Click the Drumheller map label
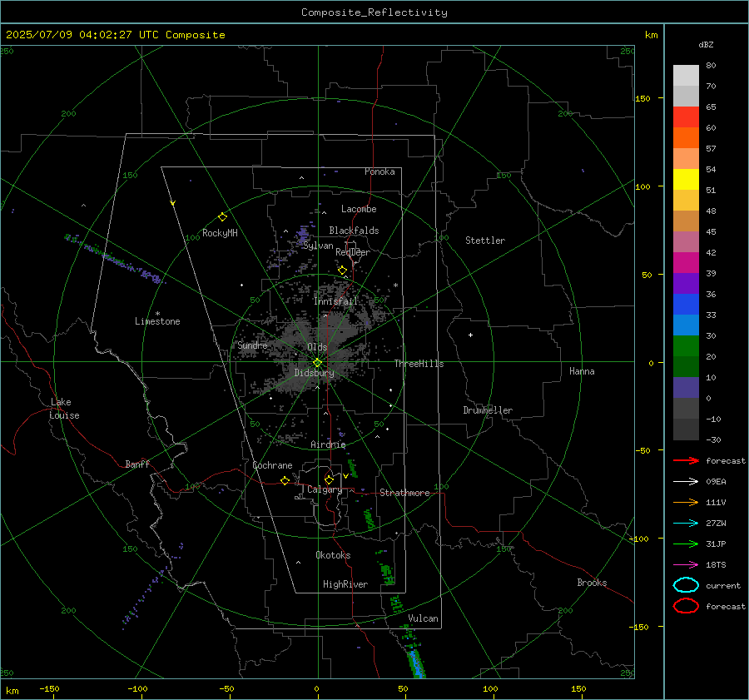 488,410
